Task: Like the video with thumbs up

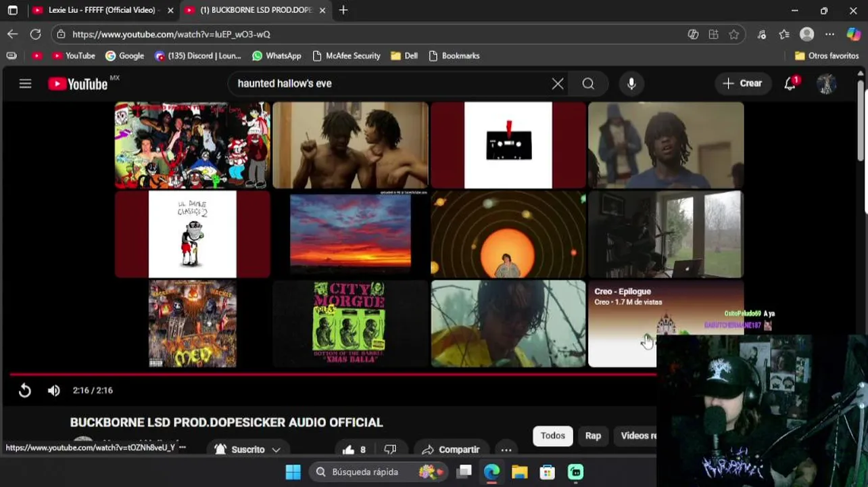Action: 354,449
